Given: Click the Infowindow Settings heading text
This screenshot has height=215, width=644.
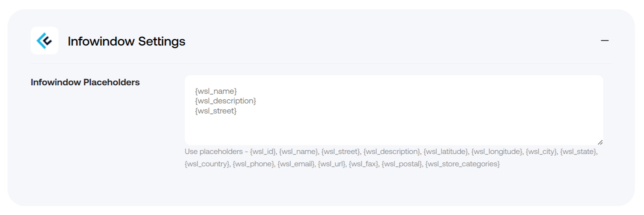Looking at the screenshot, I should (127, 41).
